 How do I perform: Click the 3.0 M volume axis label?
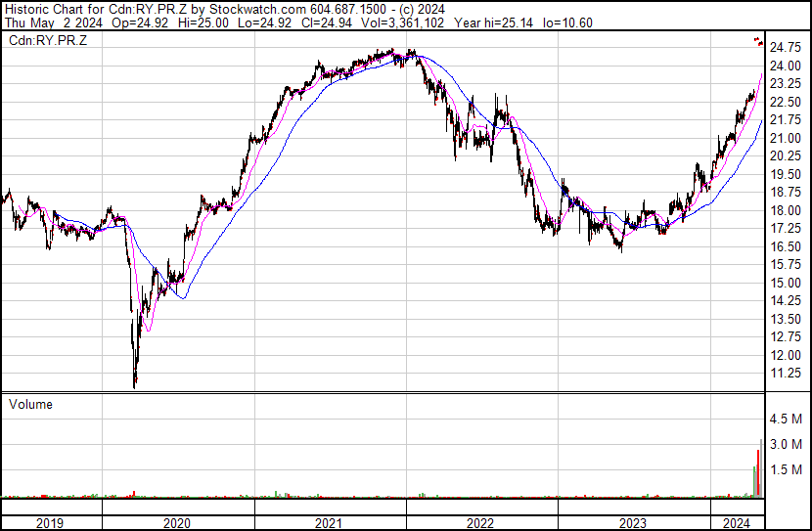tap(786, 444)
